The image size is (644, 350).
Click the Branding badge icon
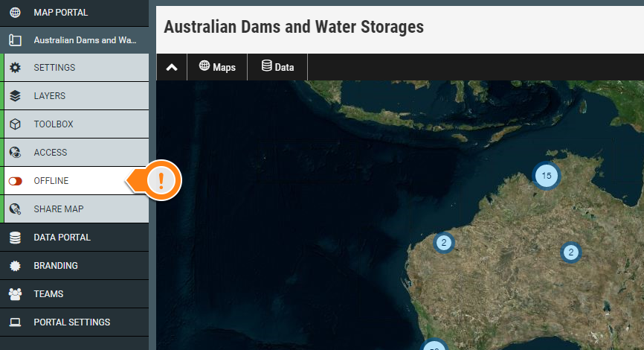pyautogui.click(x=15, y=266)
